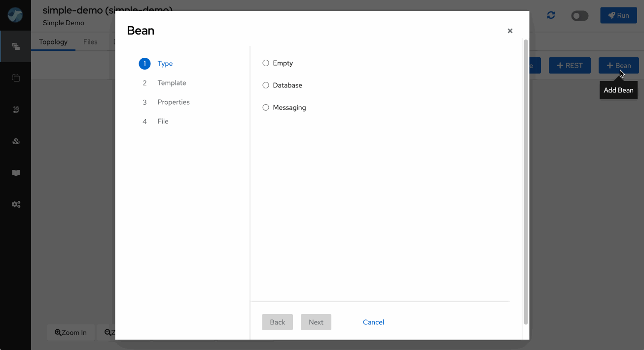Image resolution: width=644 pixels, height=350 pixels.
Task: Select the Database bean type
Action: [266, 85]
